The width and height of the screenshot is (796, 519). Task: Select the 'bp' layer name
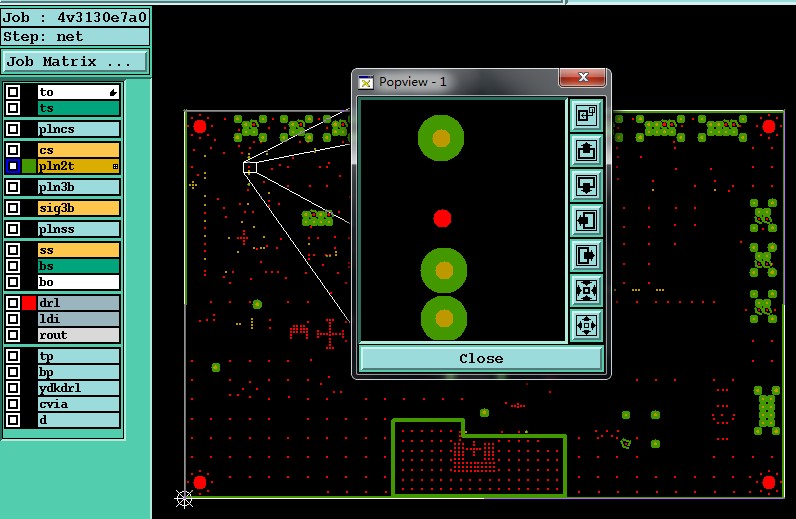(79, 372)
